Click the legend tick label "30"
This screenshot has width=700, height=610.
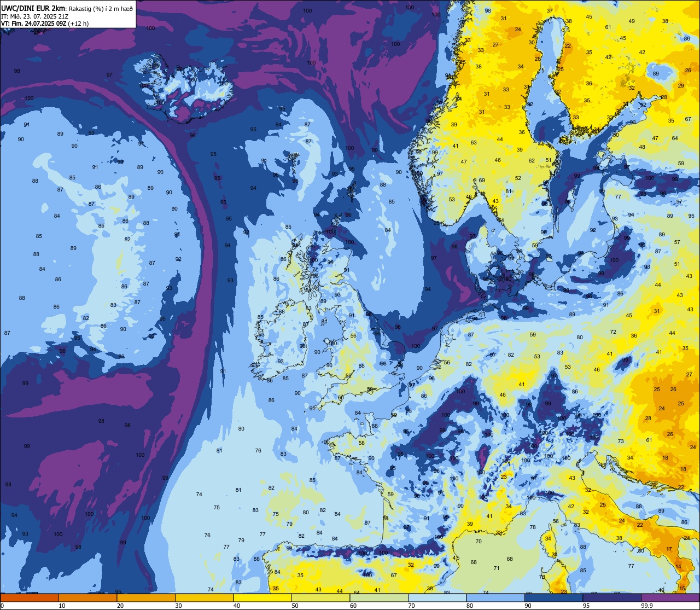pos(178,606)
